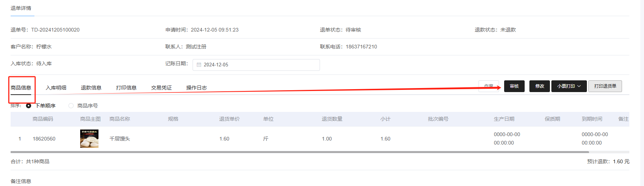Click the 修改 button

539,86
